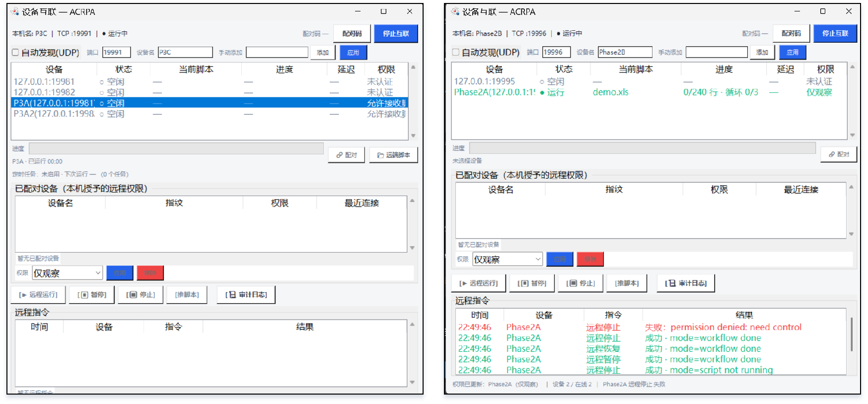The height and width of the screenshot is (404, 868).
Task: Click the 远程恢复 command row
Action: click(x=651, y=348)
